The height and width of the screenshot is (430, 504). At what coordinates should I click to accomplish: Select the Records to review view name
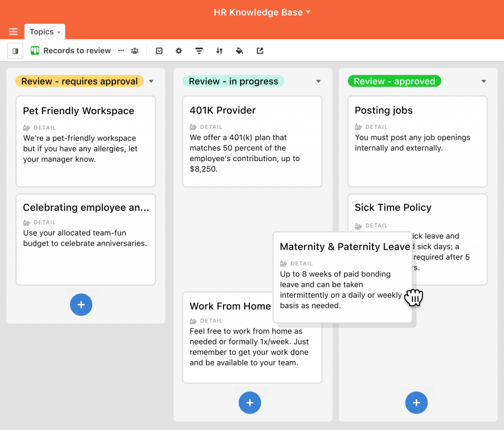coord(77,51)
